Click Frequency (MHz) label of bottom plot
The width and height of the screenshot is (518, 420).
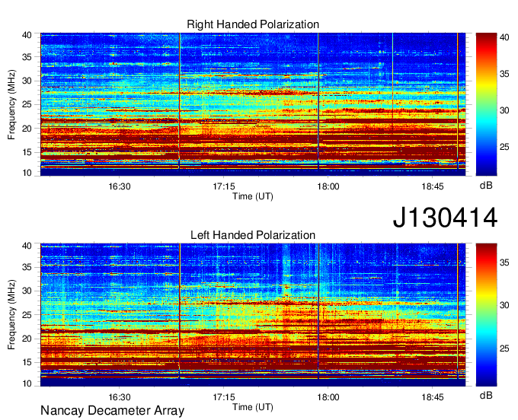(11, 315)
